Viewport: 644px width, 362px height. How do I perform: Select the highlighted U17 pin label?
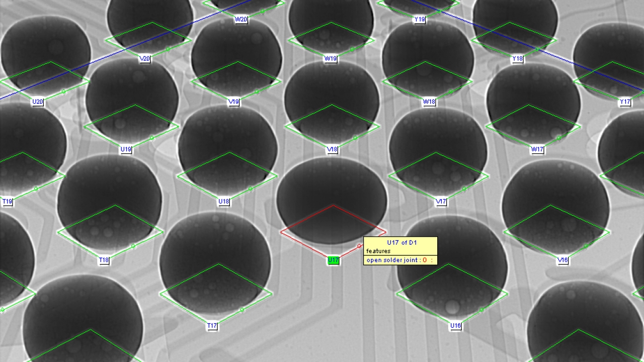click(x=333, y=260)
